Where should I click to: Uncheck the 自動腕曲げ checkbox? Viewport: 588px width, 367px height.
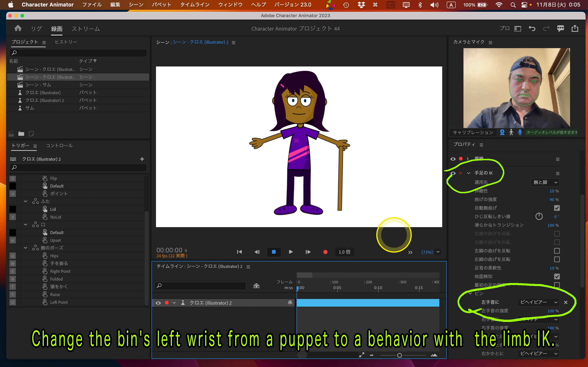pos(557,208)
